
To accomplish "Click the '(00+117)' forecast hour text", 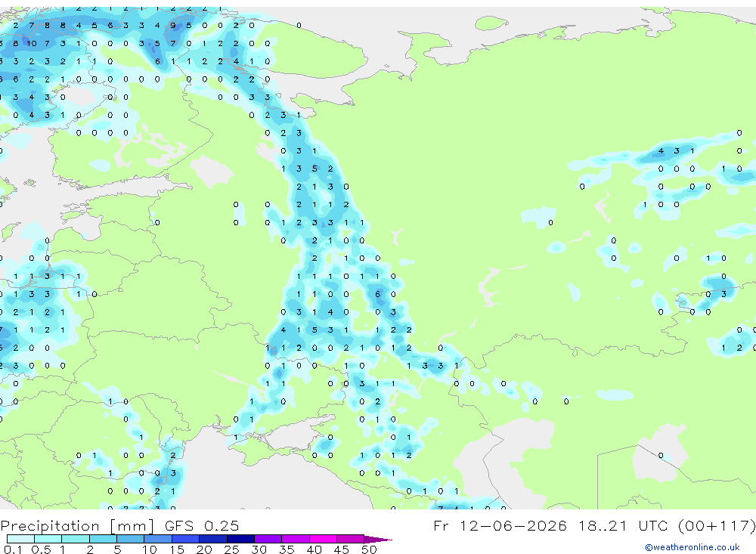I will click(716, 525).
